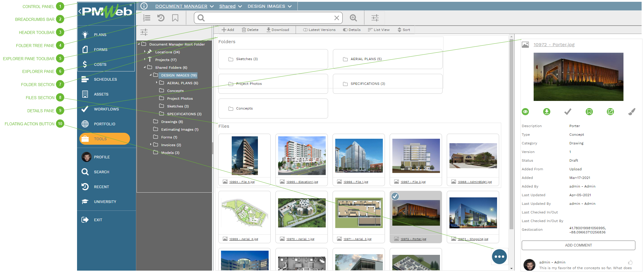Toggle the Latest Versions switch

305,30
